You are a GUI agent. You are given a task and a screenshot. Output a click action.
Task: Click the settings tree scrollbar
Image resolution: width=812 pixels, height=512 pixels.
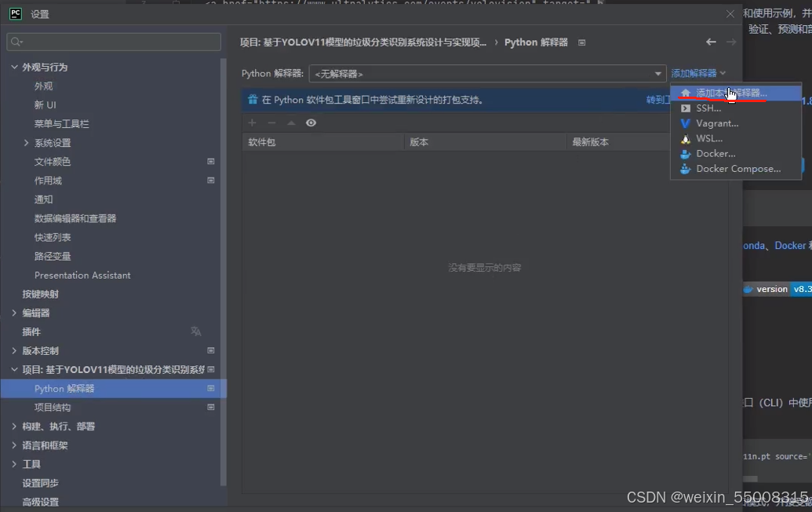(x=224, y=272)
